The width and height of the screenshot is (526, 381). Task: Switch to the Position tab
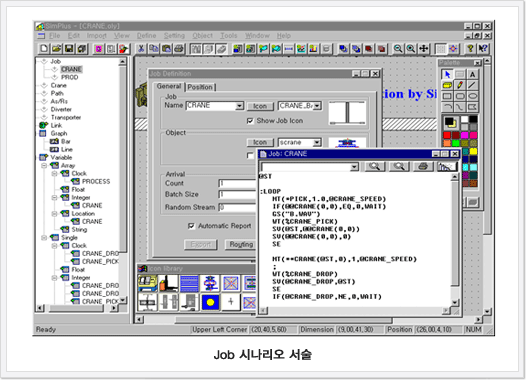tap(200, 87)
